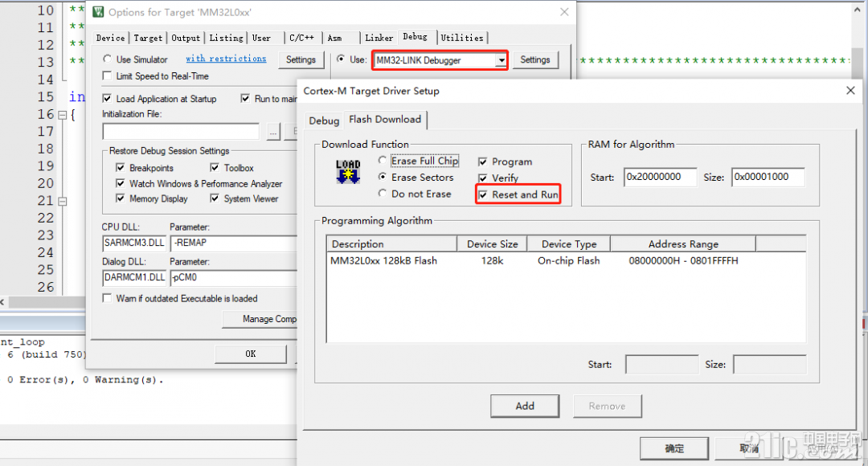Uncheck the Toolbox checkbox

coord(215,168)
